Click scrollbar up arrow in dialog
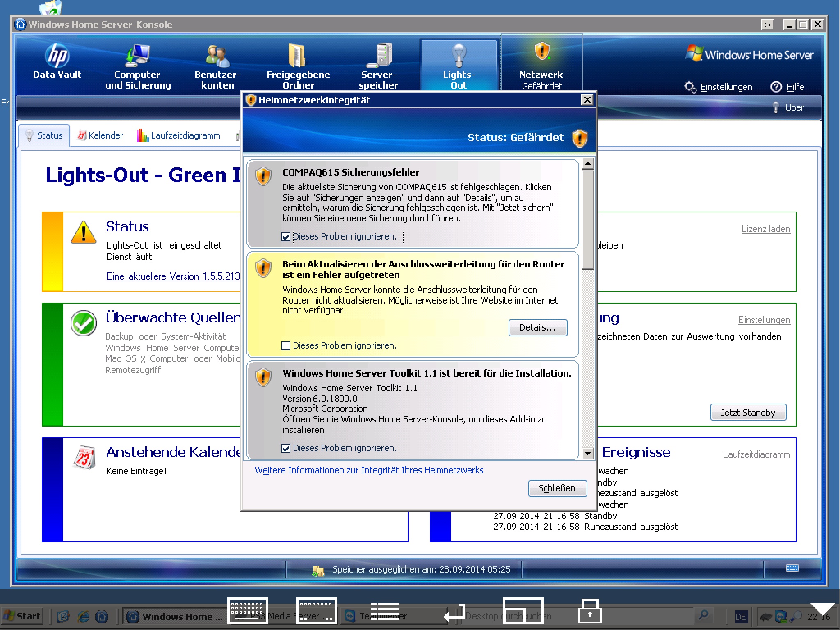 coord(588,164)
